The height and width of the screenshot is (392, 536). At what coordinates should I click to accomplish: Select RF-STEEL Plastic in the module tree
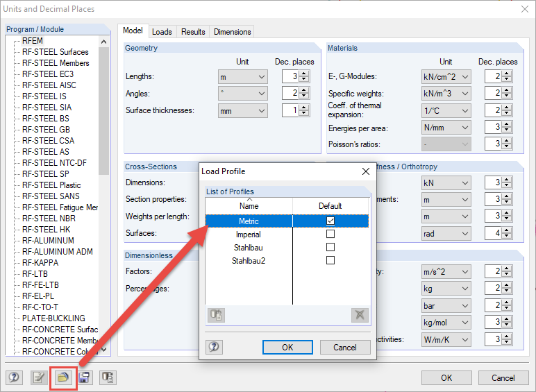pyautogui.click(x=51, y=185)
